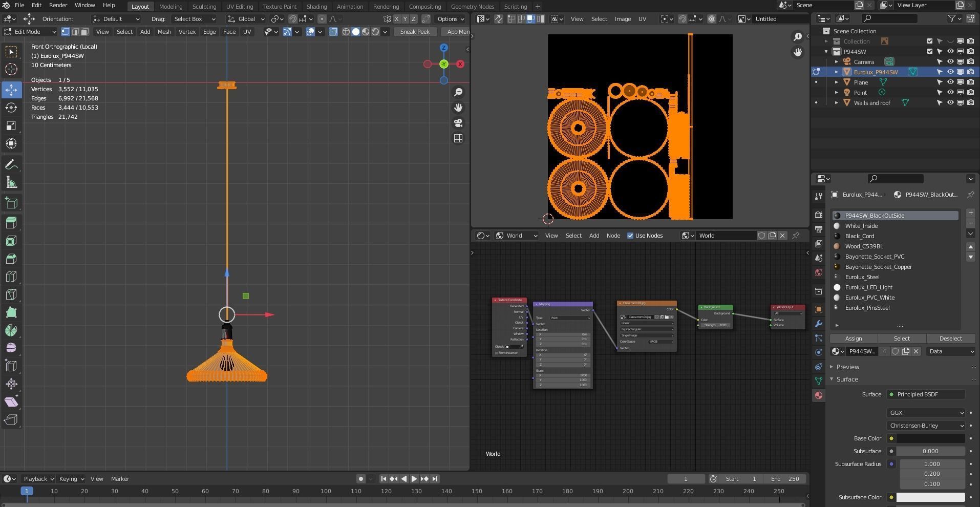Select the Move tool in toolbar
Screen dimensions: 980x507
pyautogui.click(x=11, y=90)
